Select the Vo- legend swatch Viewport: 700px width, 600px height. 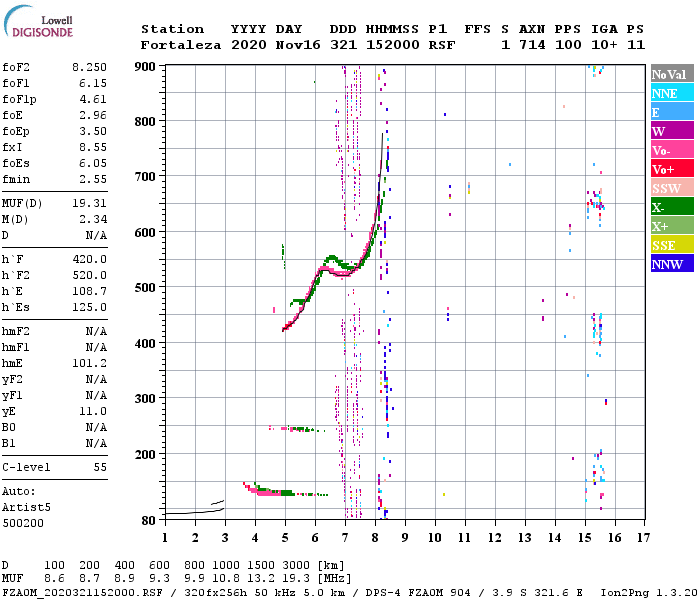coord(672,150)
